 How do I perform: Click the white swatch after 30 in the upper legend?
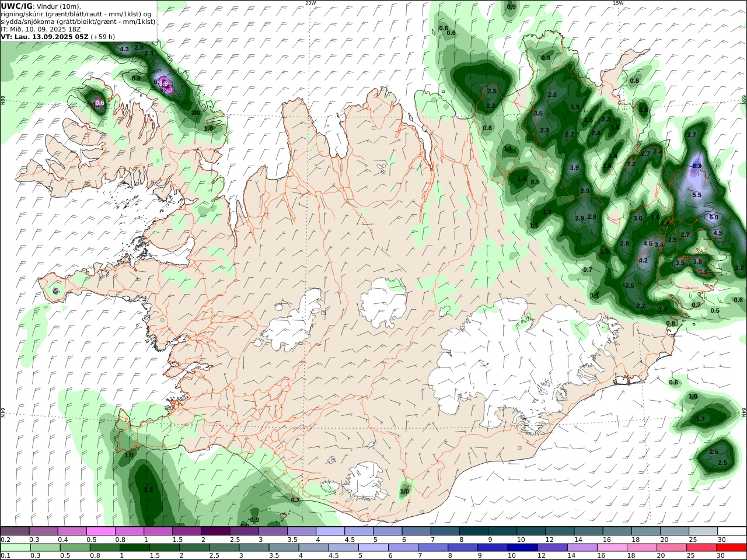733,531
